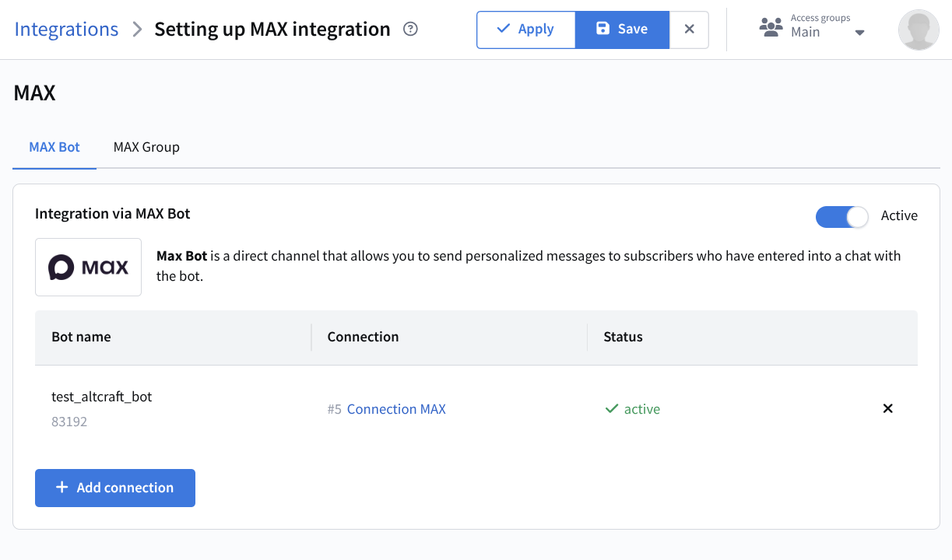The width and height of the screenshot is (952, 560).
Task: Switch to the MAX Group tab
Action: pos(146,147)
